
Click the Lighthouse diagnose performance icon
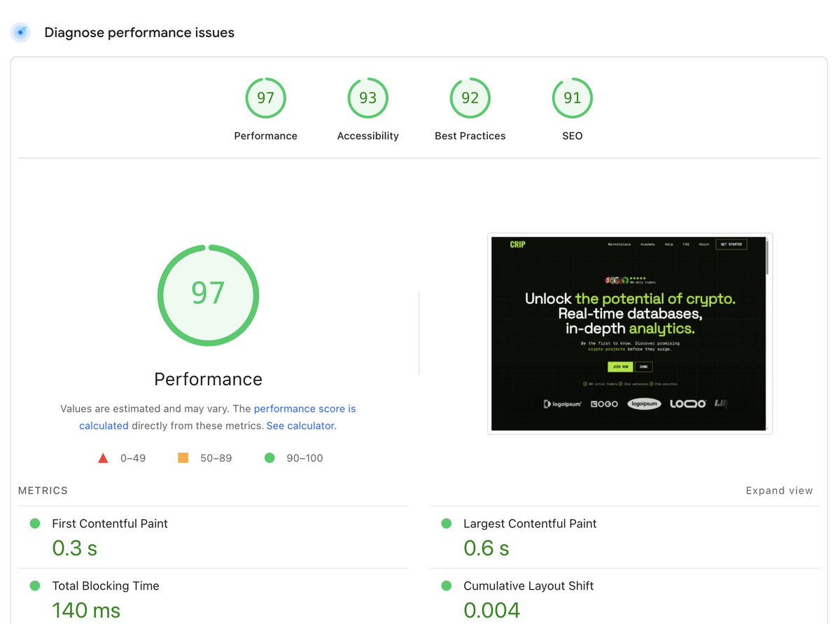coord(21,32)
